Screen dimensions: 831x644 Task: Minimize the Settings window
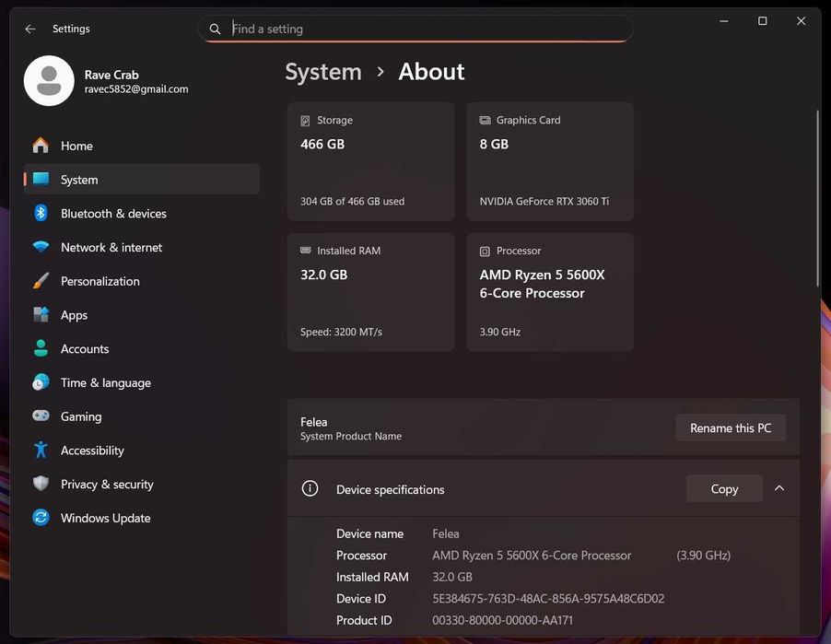pyautogui.click(x=724, y=21)
